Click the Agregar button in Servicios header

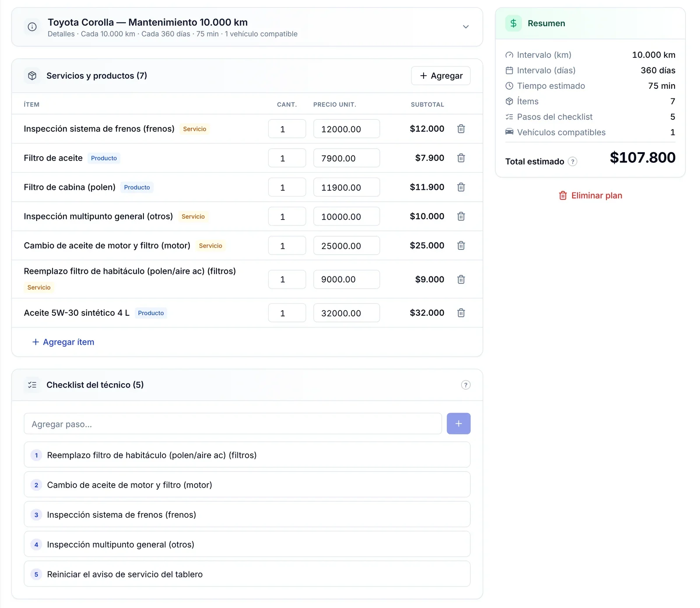coord(441,76)
